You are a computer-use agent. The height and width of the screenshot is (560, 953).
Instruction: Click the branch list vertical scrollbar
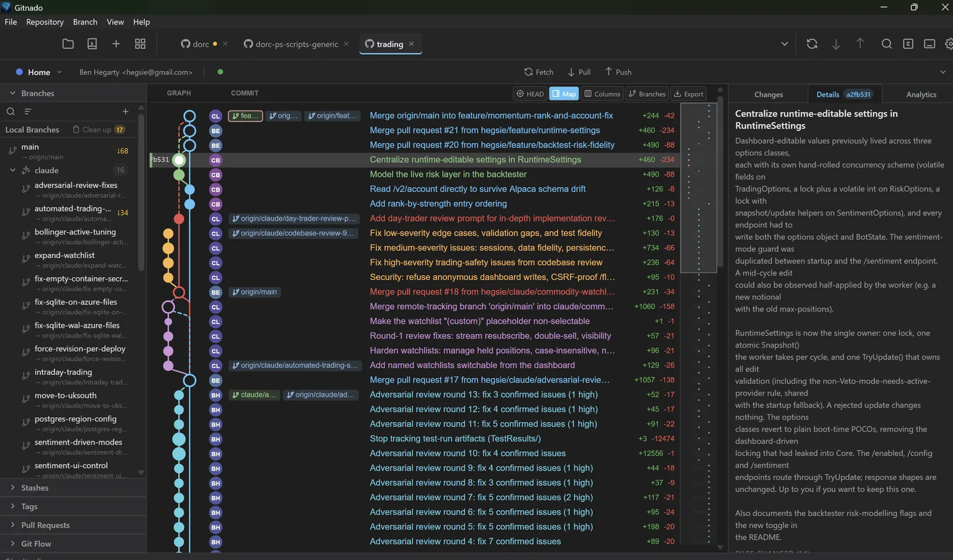(141, 192)
